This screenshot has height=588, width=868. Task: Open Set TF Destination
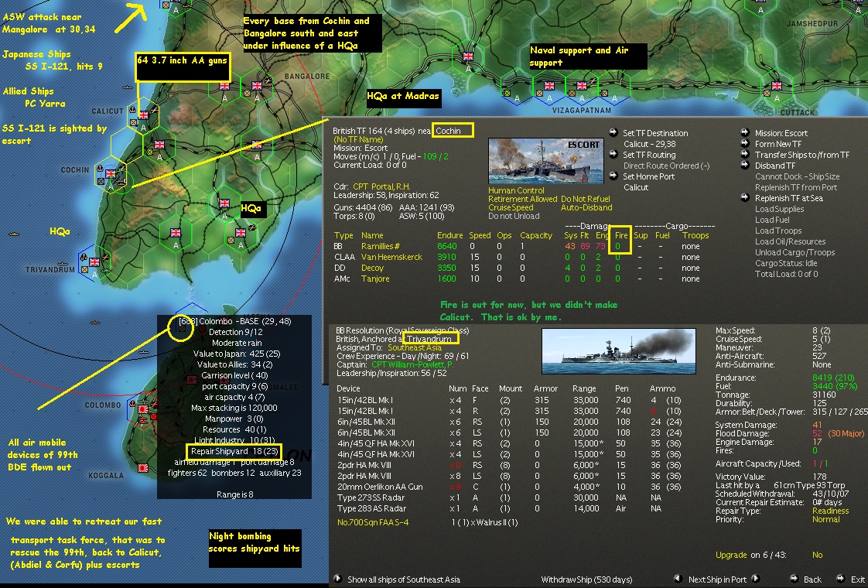[x=655, y=133]
